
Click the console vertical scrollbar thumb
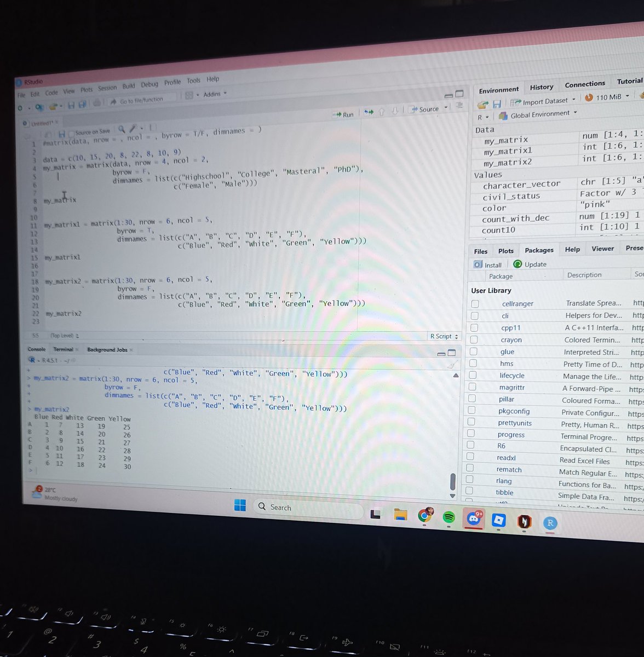click(453, 482)
